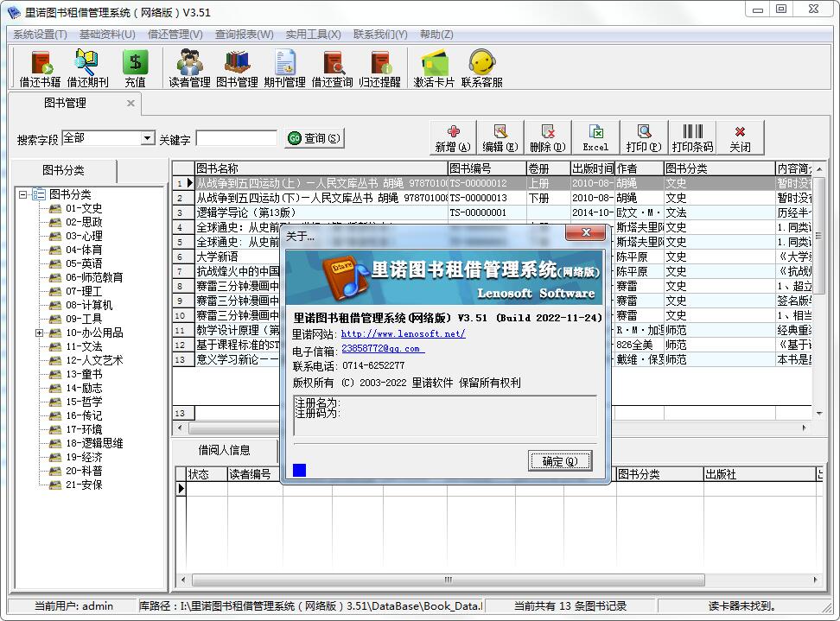840x621 pixels.
Task: Select the 逻辑学导论（第13版） book row
Action: pos(491,212)
